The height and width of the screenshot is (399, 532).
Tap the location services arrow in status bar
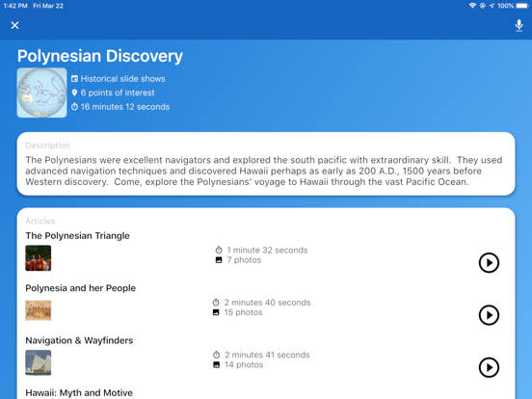point(492,6)
